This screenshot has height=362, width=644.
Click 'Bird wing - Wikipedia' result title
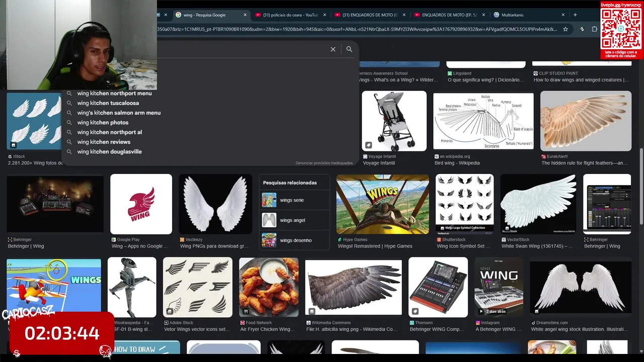pos(457,163)
